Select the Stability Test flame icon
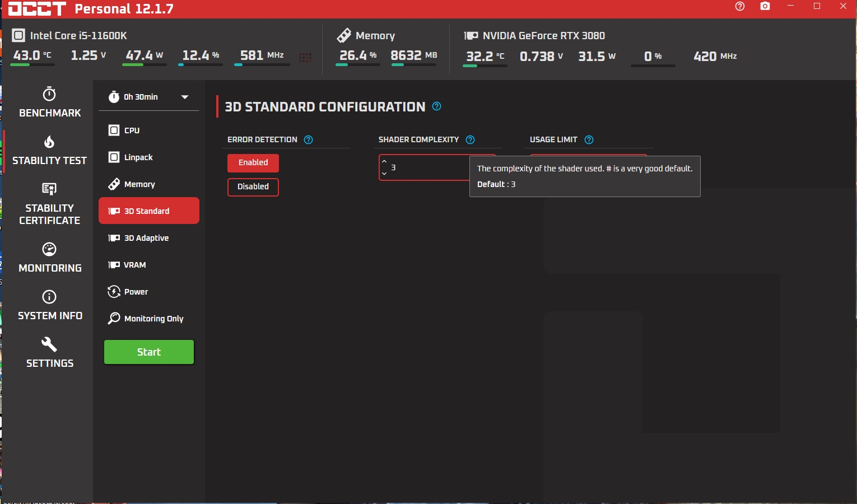857x504 pixels. pyautogui.click(x=49, y=142)
